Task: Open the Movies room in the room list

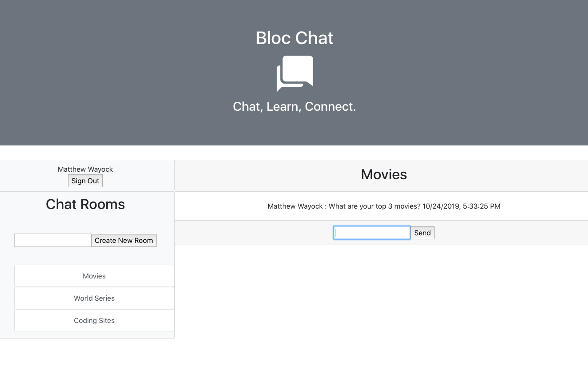Action: [x=94, y=276]
